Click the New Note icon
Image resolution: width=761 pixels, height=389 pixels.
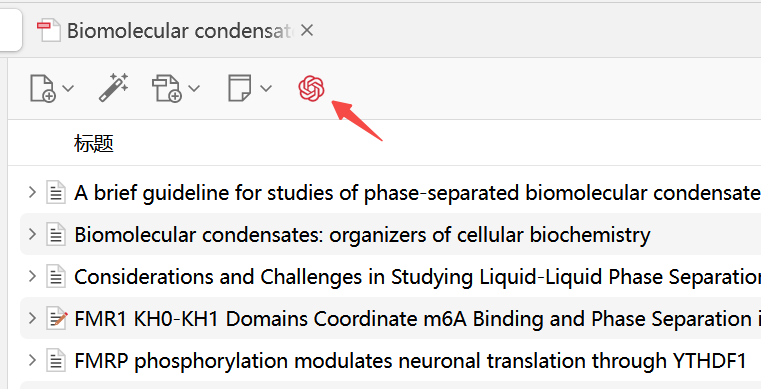(x=240, y=88)
